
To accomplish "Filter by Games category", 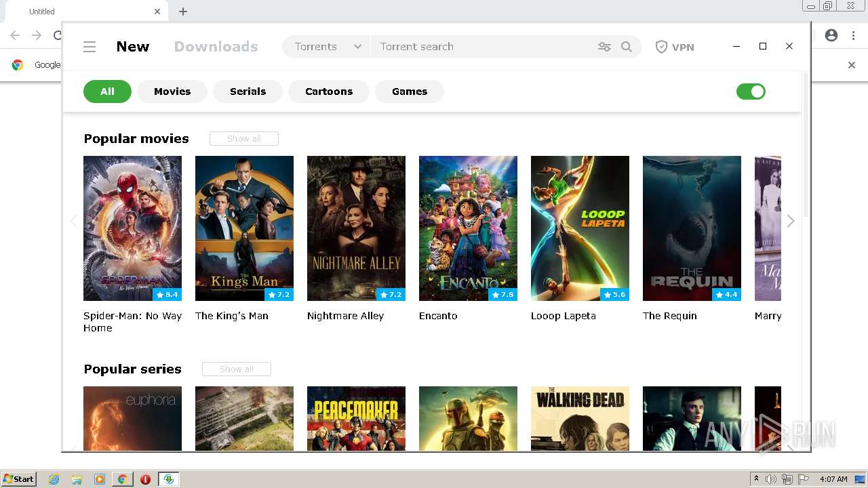I will tap(410, 91).
